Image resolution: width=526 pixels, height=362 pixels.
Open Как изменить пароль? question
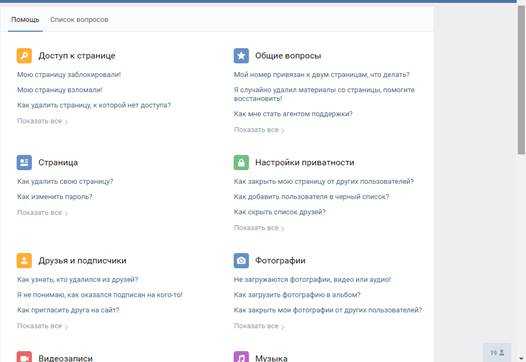pos(54,197)
